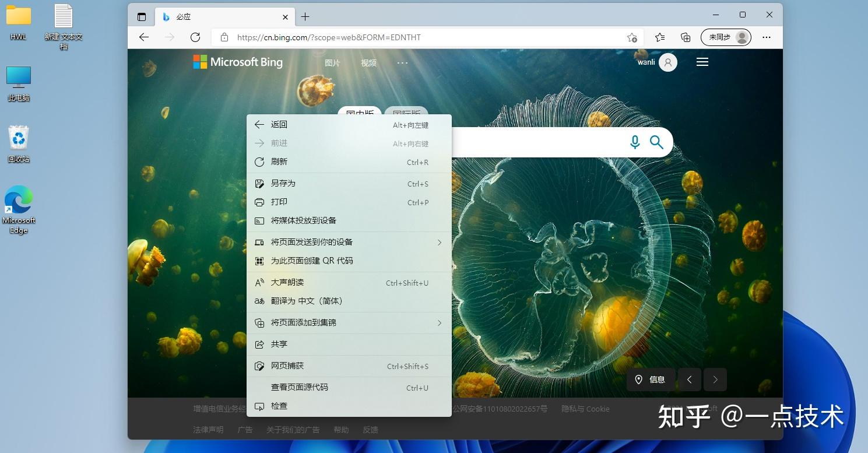Select the 必应 browser tab
Viewport: 868px width, 453px height.
(x=224, y=17)
